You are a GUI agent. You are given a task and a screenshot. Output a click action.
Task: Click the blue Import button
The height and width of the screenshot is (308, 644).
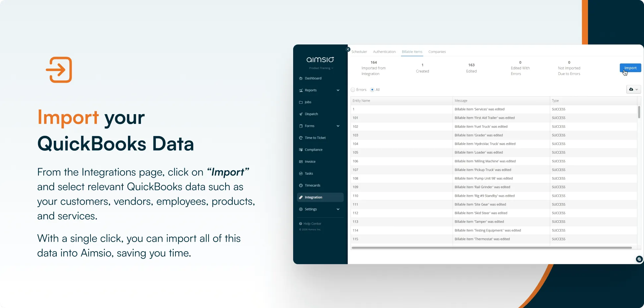click(x=630, y=68)
